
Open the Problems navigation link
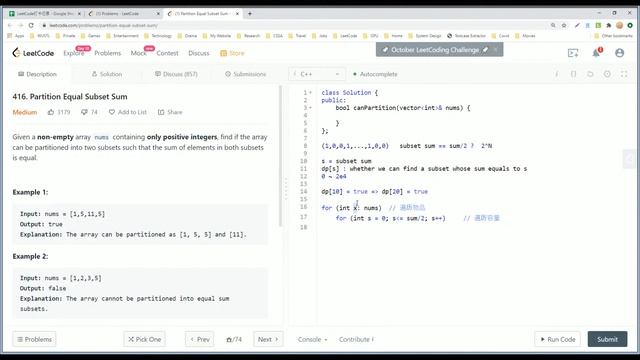(x=107, y=53)
